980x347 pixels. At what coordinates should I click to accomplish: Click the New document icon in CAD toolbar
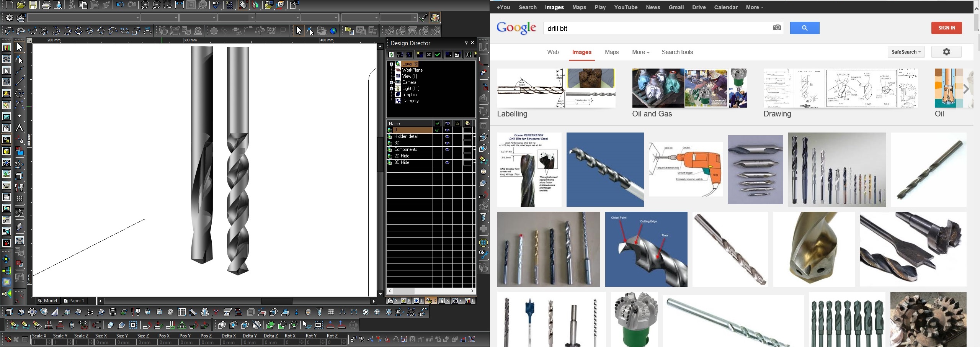[9, 5]
